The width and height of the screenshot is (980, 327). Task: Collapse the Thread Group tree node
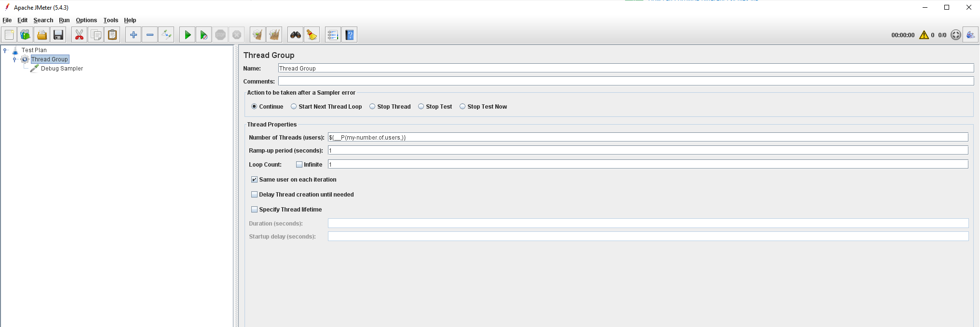14,59
